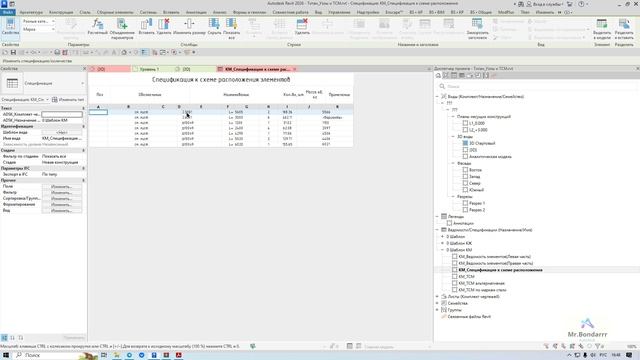This screenshot has height=360, width=640.
Task: Click Изменить... button for Фильтр
Action: click(62, 193)
